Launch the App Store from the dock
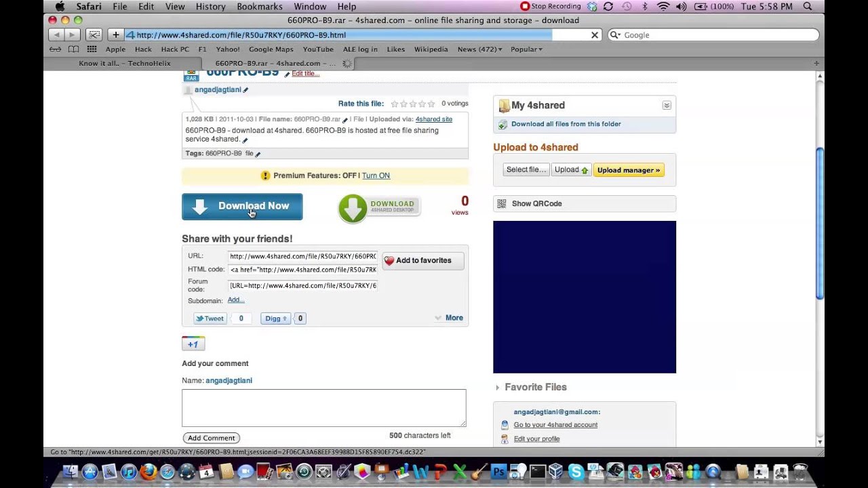This screenshot has width=868, height=488. coord(90,472)
